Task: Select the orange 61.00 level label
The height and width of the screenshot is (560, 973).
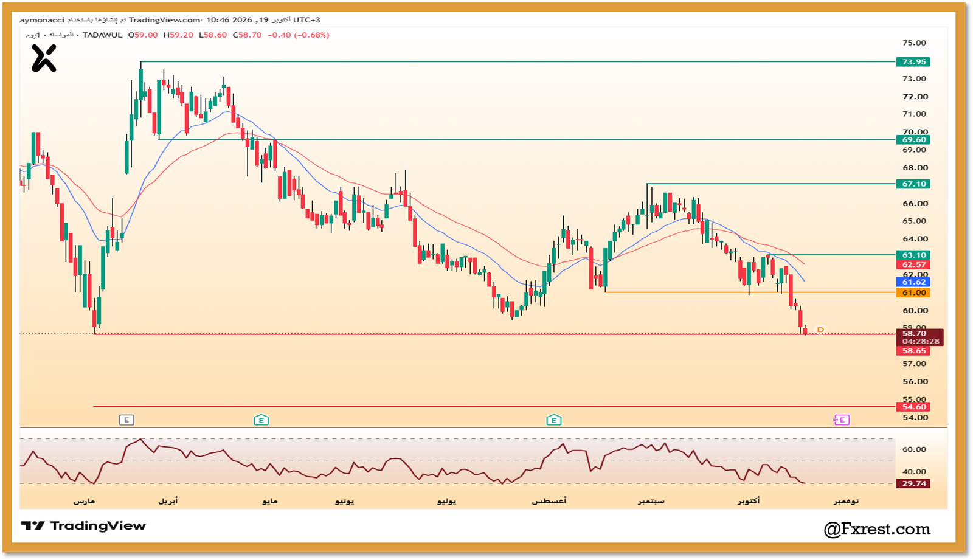Action: coord(913,293)
